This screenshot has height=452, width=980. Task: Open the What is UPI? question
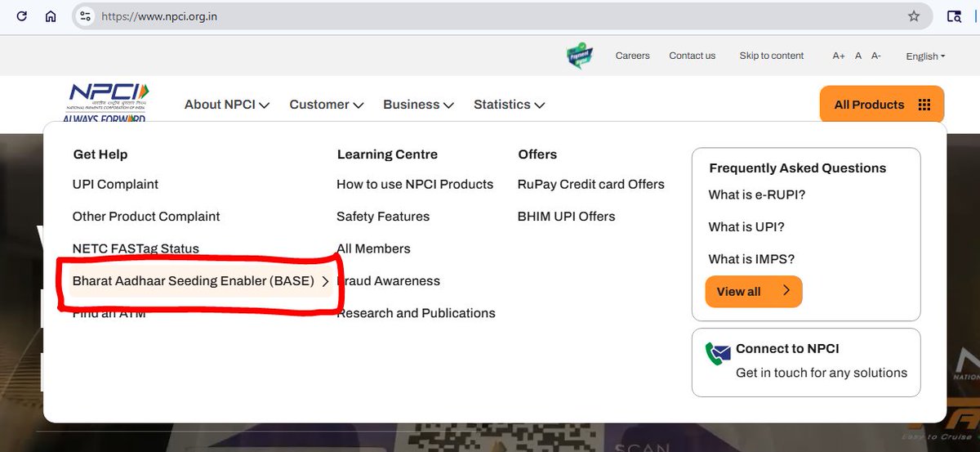(746, 227)
